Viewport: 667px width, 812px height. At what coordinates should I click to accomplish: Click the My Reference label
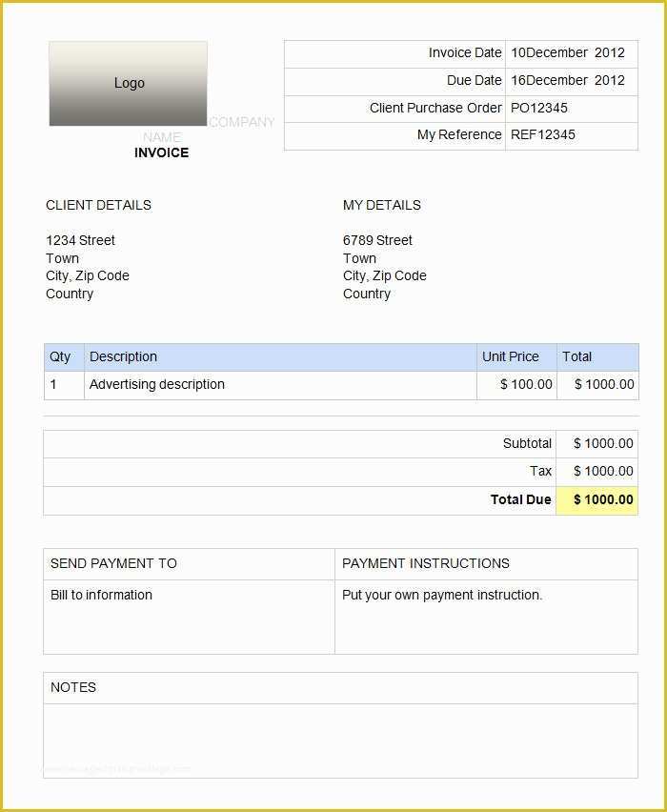coord(459,134)
